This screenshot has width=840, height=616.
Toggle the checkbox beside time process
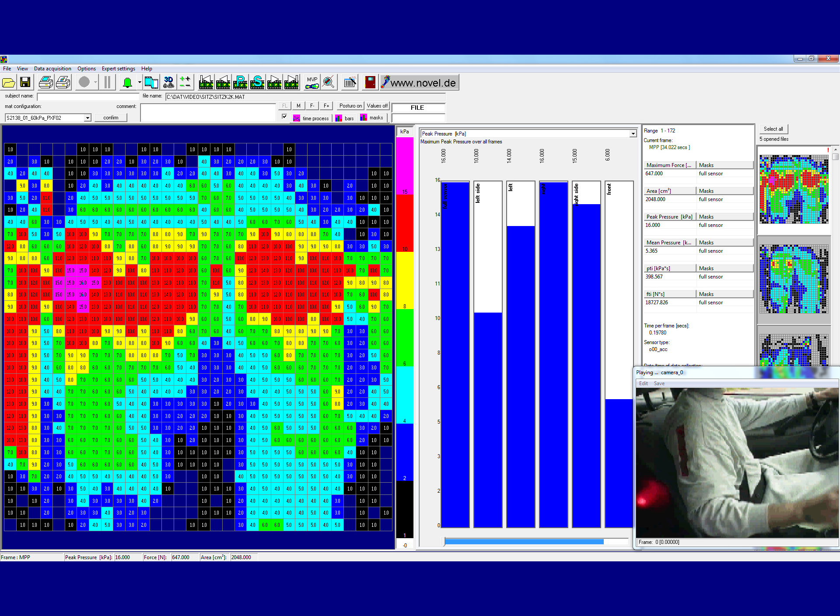[284, 117]
